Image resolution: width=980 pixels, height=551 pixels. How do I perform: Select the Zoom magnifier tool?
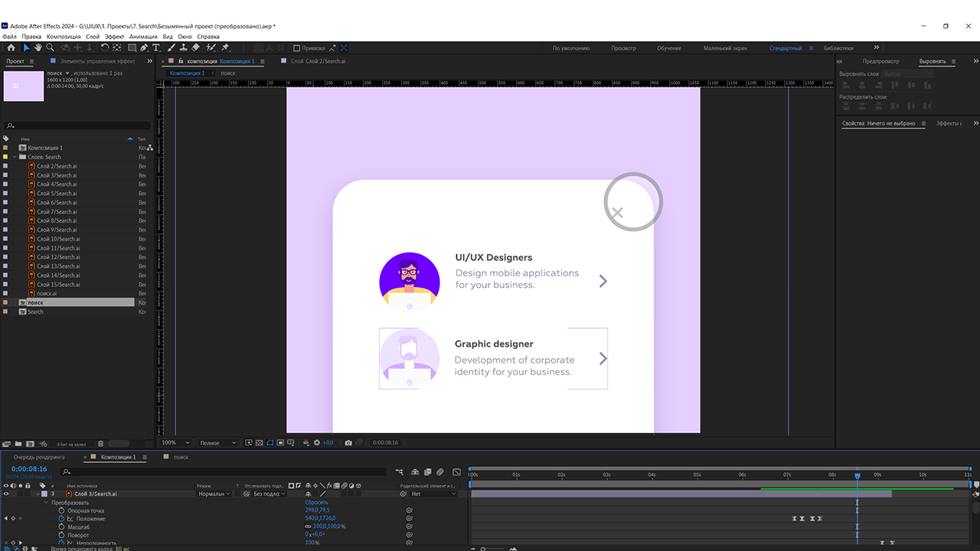pyautogui.click(x=51, y=47)
